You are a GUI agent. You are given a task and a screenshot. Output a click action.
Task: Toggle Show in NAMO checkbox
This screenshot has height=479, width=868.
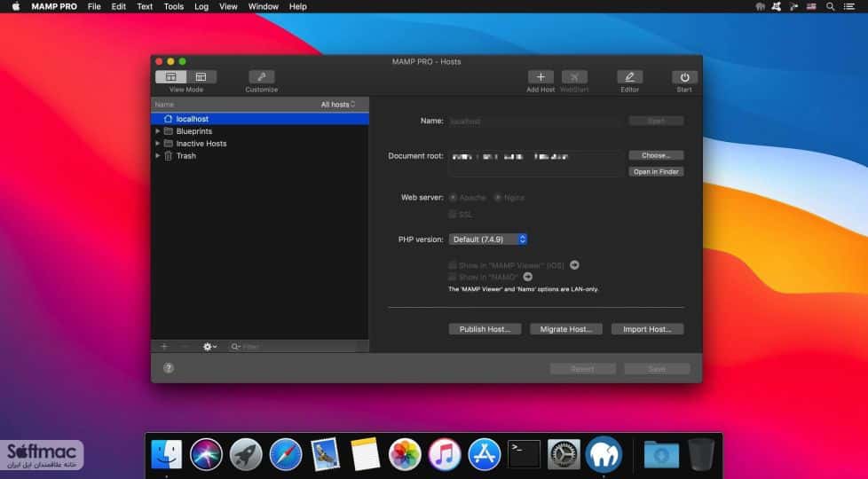click(x=453, y=277)
